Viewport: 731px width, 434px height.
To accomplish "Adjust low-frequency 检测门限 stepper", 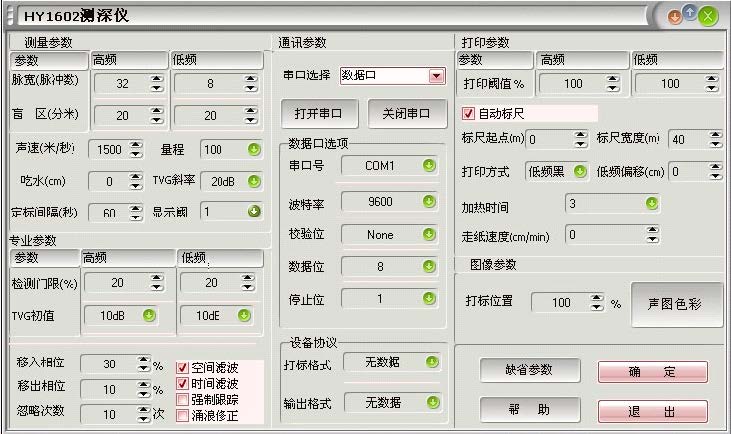I will (x=248, y=282).
